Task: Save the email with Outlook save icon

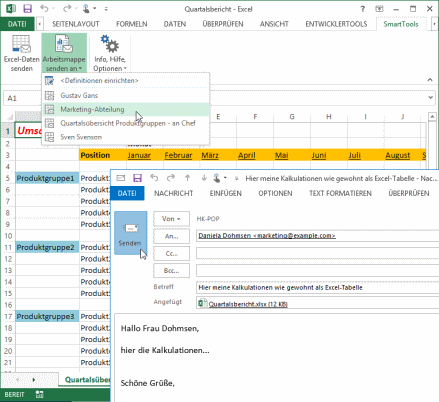Action: tap(137, 178)
